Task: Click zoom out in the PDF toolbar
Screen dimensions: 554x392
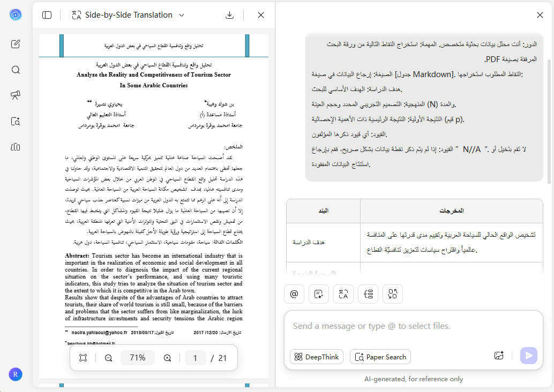Action: tap(109, 358)
